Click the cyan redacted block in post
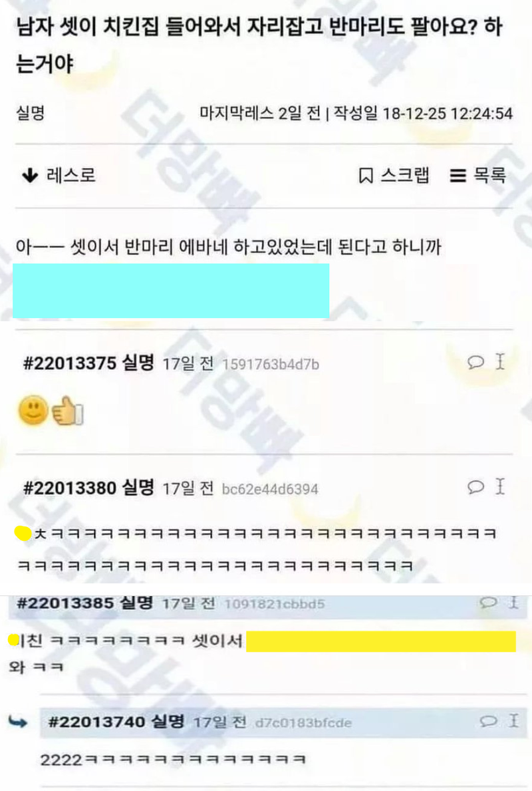Viewport: 532px width, 791px height. (x=171, y=291)
